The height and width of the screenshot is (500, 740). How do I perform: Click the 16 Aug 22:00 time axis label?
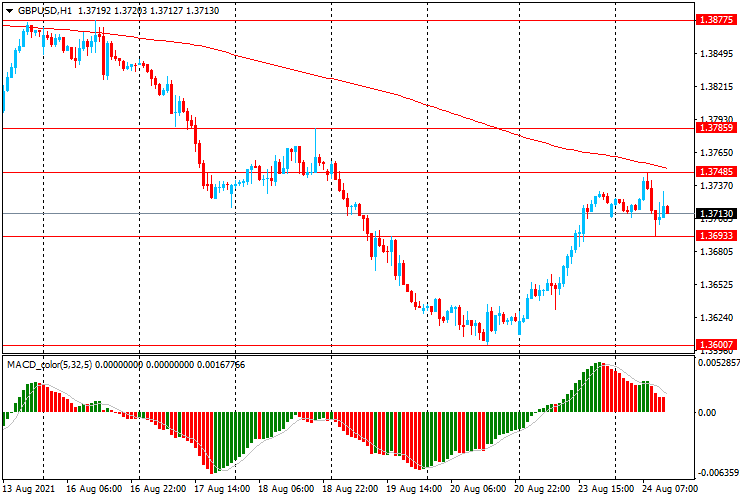pos(158,488)
